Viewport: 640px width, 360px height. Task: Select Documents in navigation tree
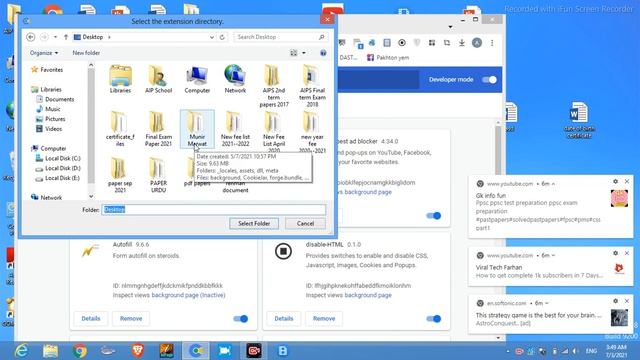(55, 99)
